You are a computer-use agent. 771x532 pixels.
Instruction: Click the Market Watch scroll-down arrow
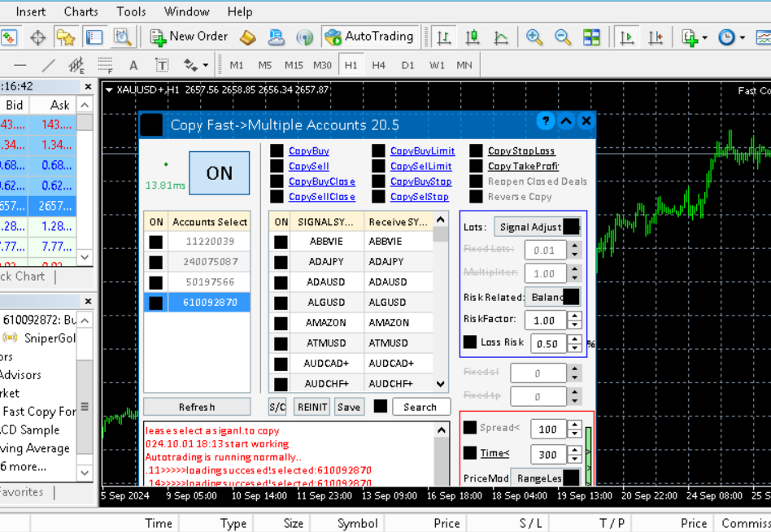click(85, 257)
